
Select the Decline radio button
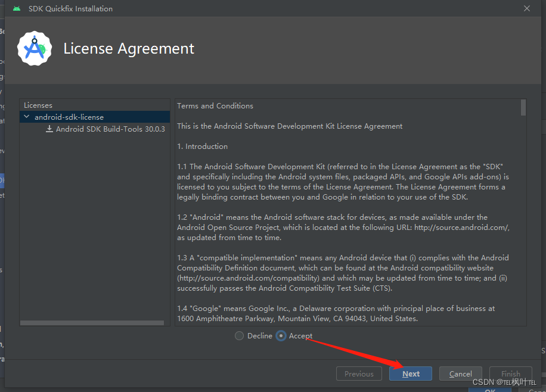click(239, 336)
